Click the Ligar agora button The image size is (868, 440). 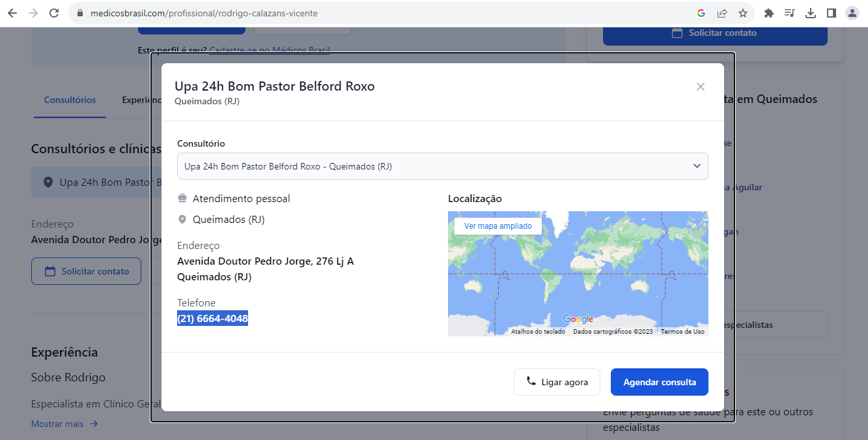[557, 382]
